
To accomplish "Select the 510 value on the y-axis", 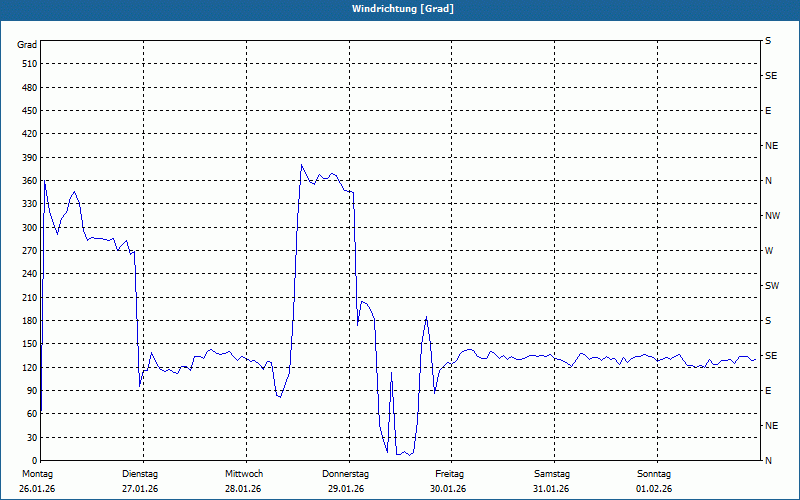I will click(x=28, y=64).
